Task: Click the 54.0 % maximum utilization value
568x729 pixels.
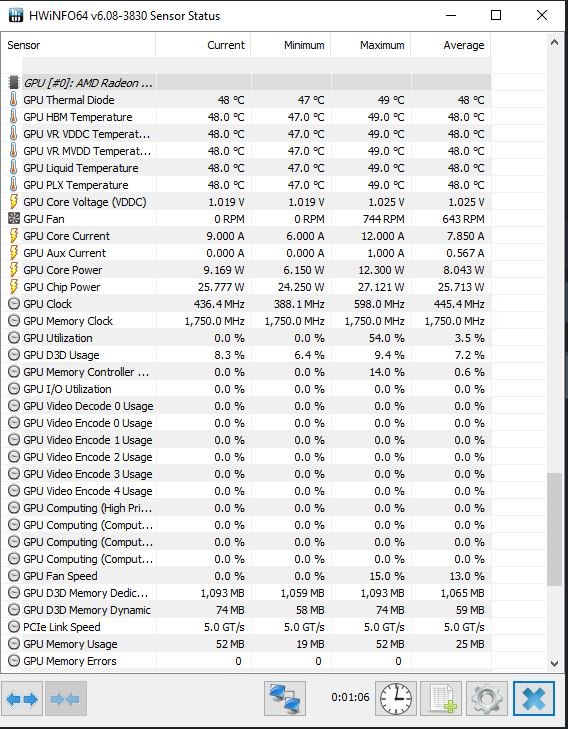Action: (387, 338)
